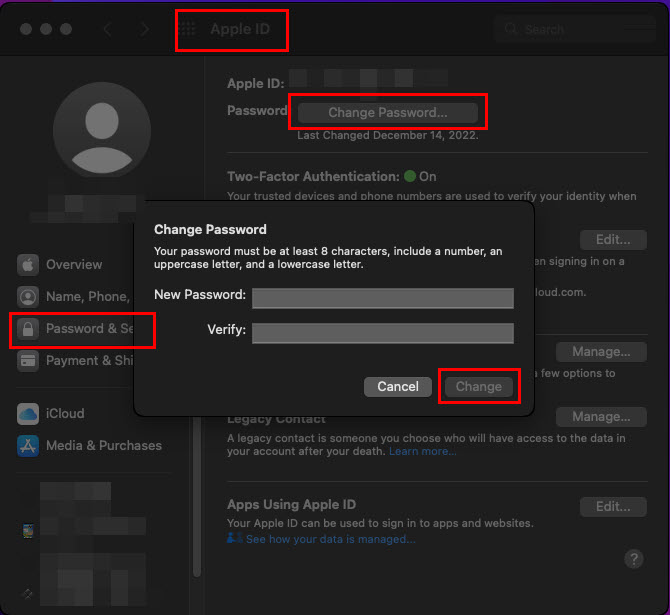Open the show-all grid icon

(187, 29)
